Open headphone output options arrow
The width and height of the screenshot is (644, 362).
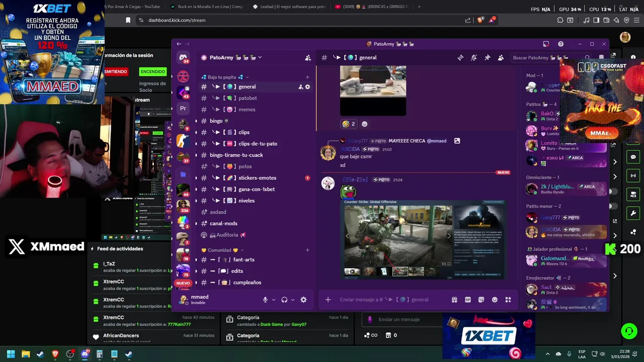click(x=293, y=300)
